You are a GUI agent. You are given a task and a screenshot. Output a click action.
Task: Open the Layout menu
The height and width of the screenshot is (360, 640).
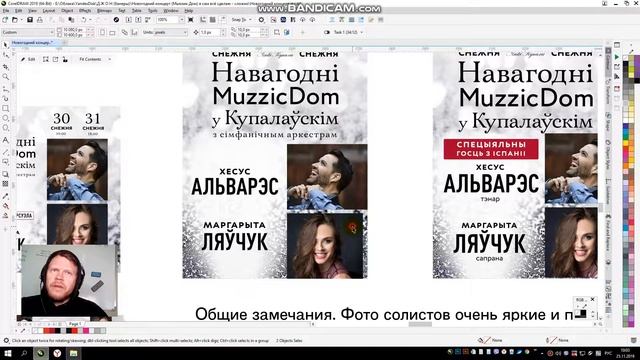tap(49, 11)
